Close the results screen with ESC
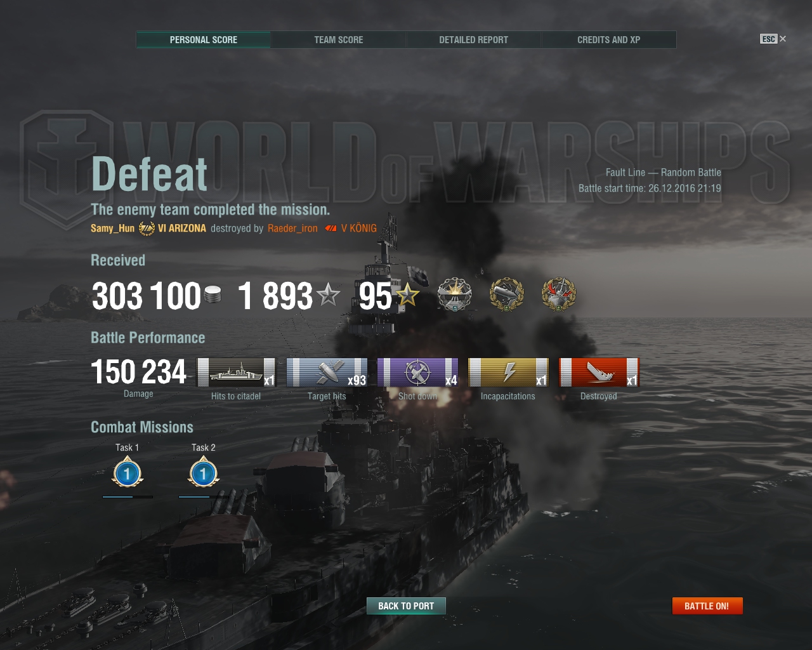This screenshot has height=650, width=812. (x=773, y=39)
